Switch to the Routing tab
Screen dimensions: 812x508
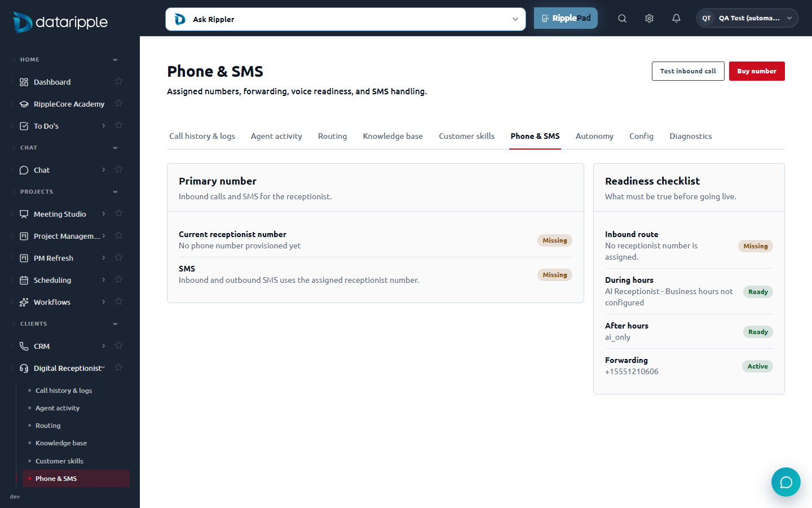[332, 136]
